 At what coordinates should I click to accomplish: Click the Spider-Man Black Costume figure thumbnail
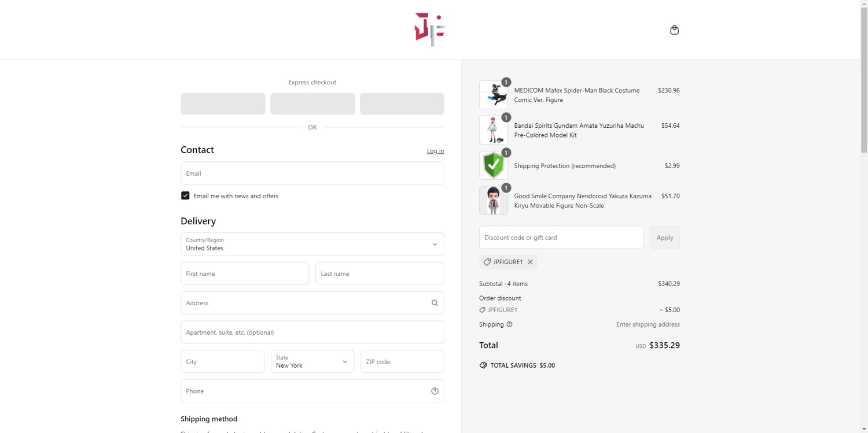tap(494, 95)
